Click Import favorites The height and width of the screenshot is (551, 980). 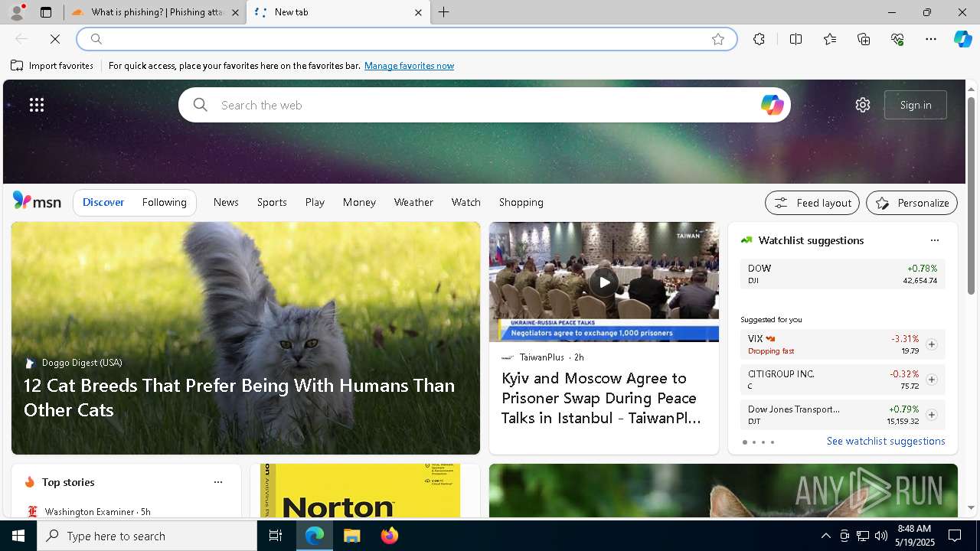[x=52, y=66]
